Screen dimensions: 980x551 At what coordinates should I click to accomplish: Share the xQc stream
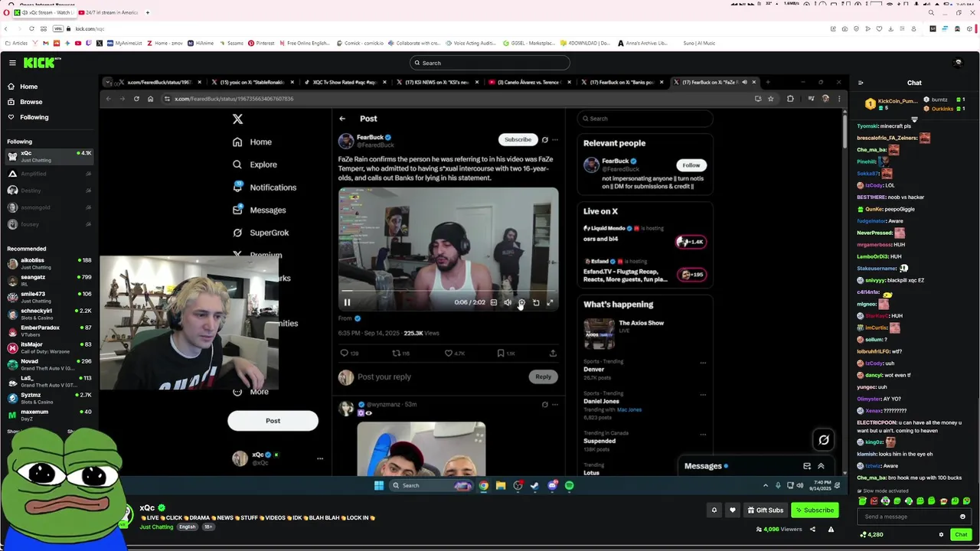[x=812, y=529]
